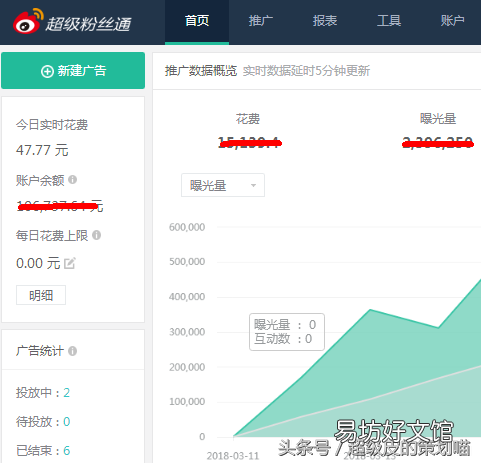This screenshot has height=463, width=481.
Task: Go to the 工具 tab
Action: 389,21
